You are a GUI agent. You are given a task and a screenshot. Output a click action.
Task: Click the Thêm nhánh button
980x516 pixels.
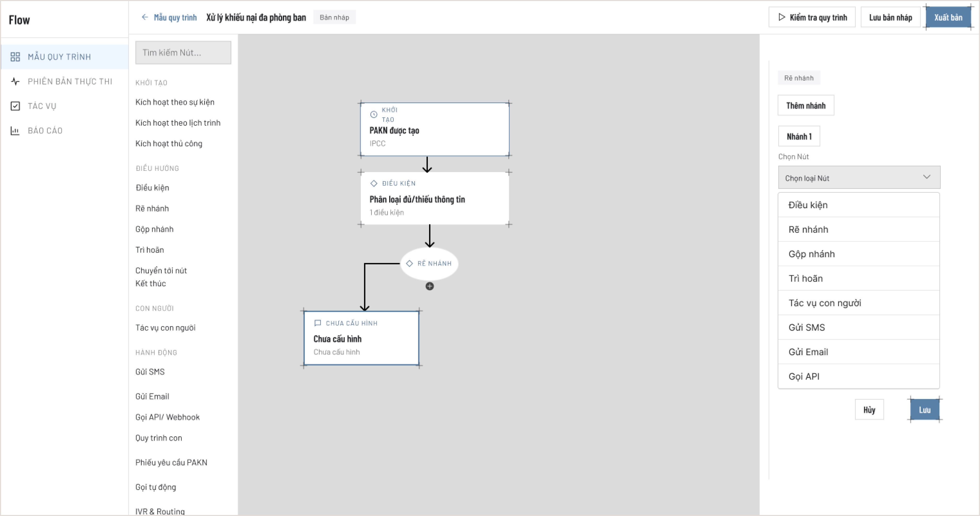[x=806, y=106]
